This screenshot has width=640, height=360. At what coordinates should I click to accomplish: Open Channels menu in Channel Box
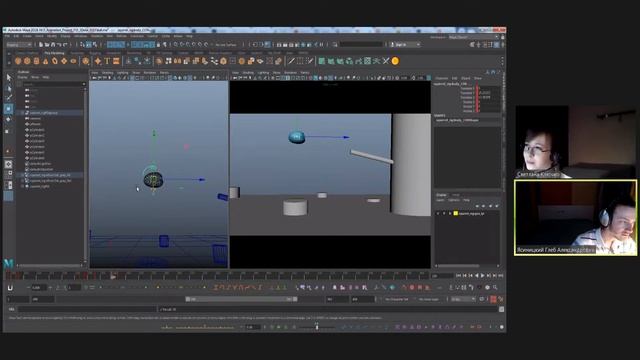(441, 78)
